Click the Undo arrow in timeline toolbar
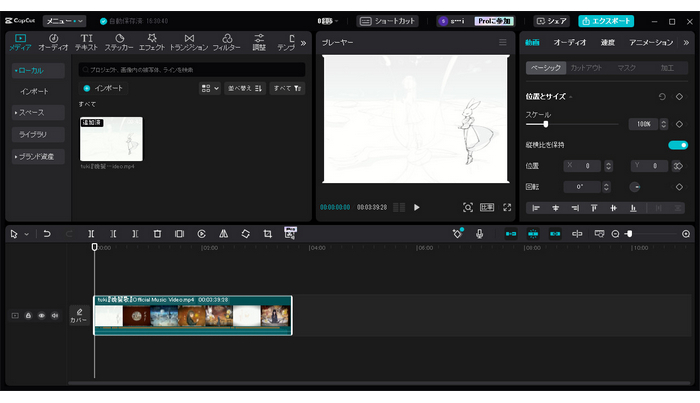The image size is (700, 403). (x=47, y=234)
